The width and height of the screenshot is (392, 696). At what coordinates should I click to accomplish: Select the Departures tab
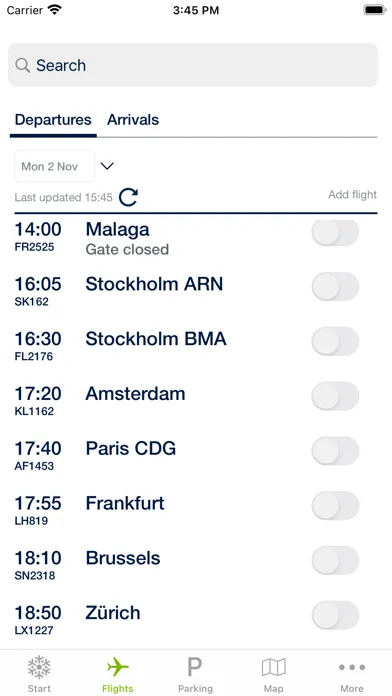coord(53,120)
